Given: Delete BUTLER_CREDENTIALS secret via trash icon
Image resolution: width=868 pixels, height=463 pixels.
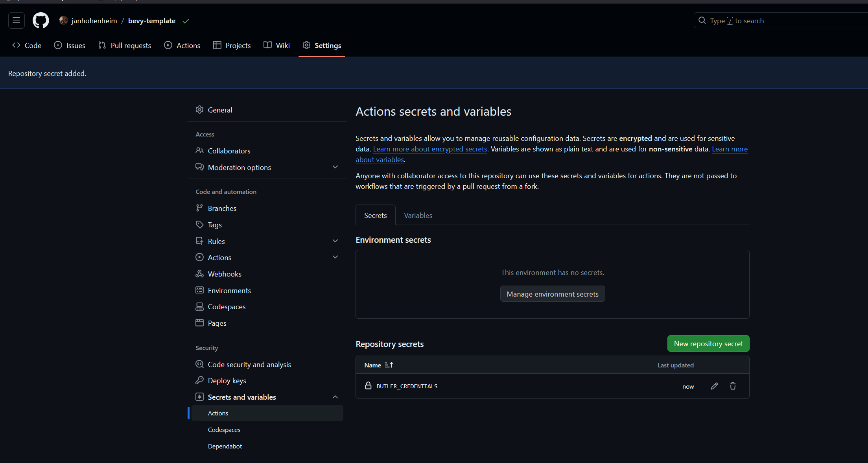Looking at the screenshot, I should (x=732, y=386).
